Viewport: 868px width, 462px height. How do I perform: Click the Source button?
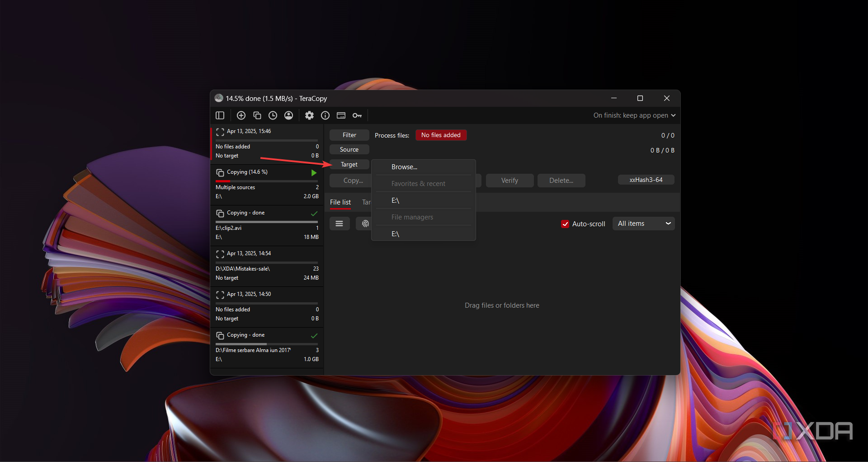point(349,149)
